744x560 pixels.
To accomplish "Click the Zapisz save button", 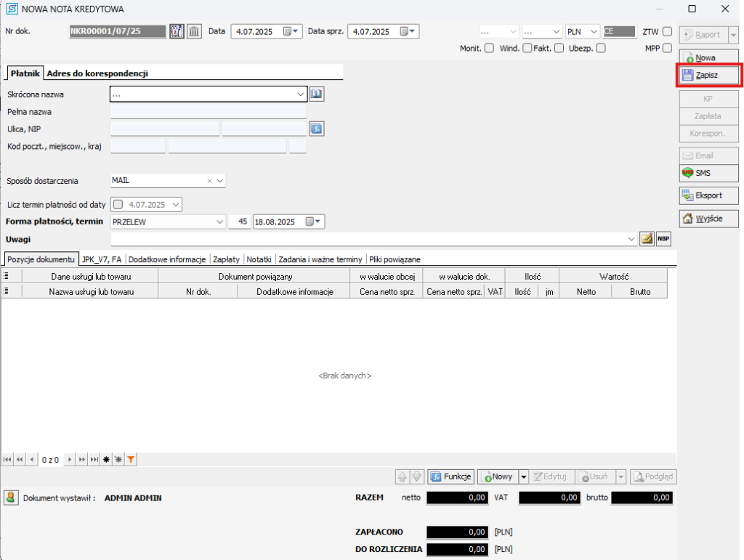I will (708, 76).
